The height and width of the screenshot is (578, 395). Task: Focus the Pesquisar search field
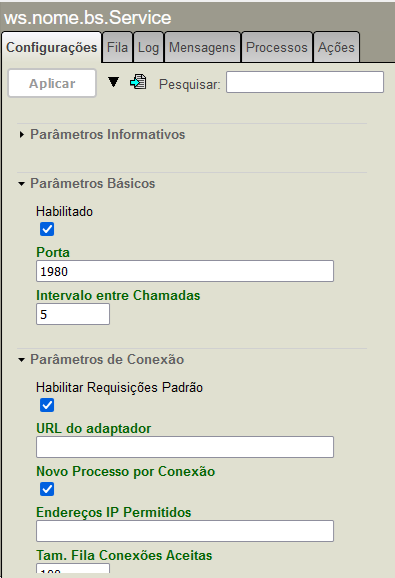click(305, 82)
